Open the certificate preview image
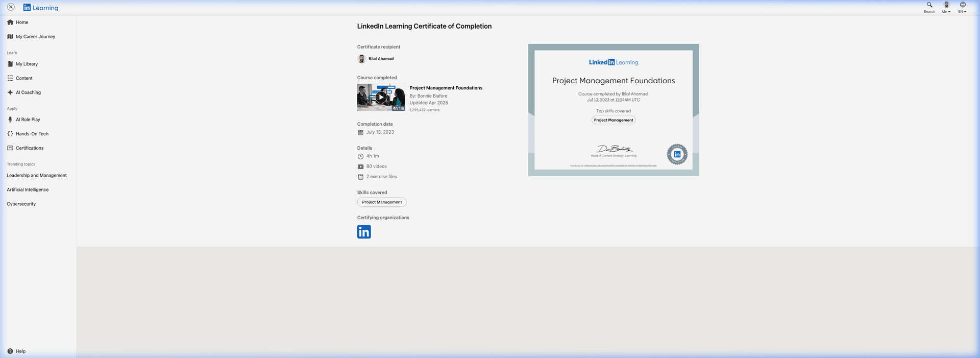Viewport: 980px width, 358px height. tap(614, 110)
